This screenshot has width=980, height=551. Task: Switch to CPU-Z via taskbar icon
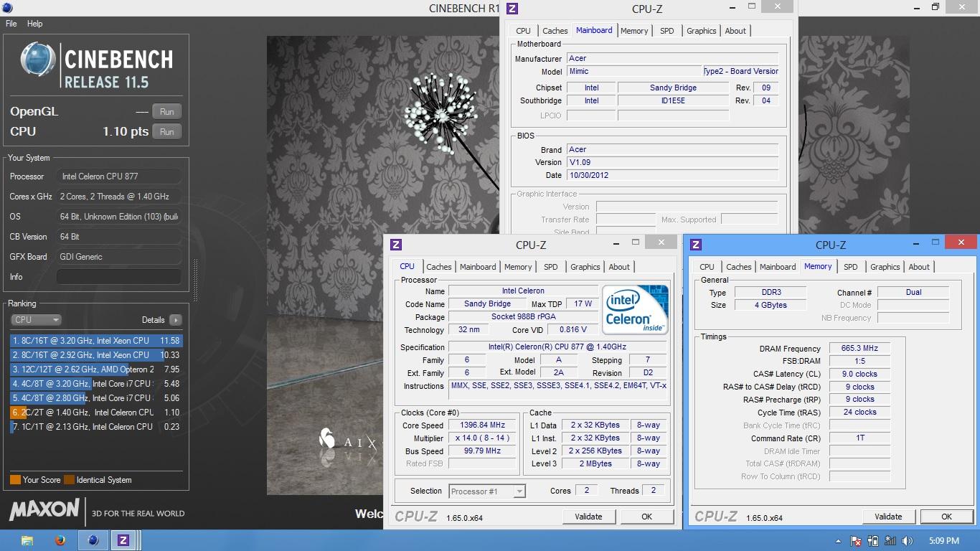(x=123, y=540)
